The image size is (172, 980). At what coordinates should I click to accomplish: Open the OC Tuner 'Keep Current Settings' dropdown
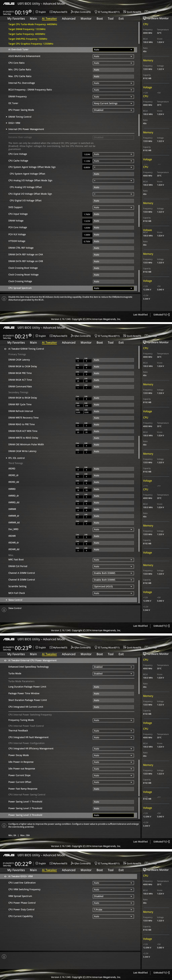[x=113, y=104]
